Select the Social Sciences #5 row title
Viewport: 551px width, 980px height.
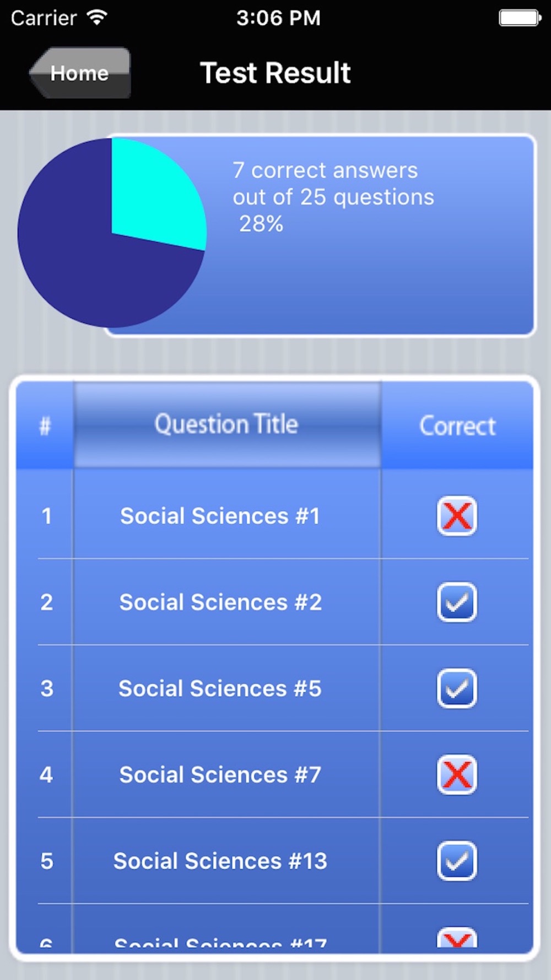(220, 688)
